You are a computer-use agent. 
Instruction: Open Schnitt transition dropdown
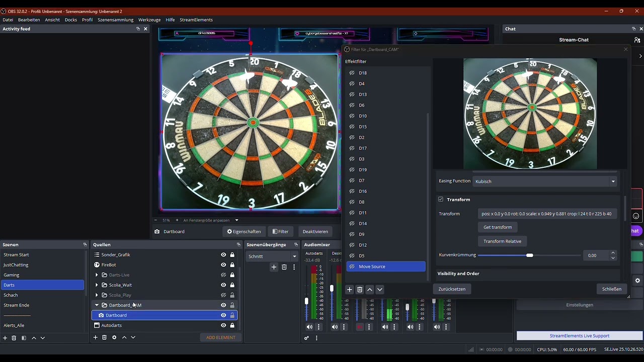[272, 256]
